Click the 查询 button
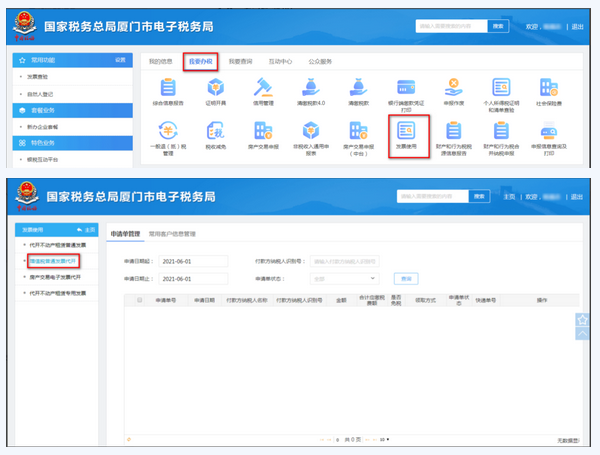This screenshot has height=455, width=600. pyautogui.click(x=407, y=278)
